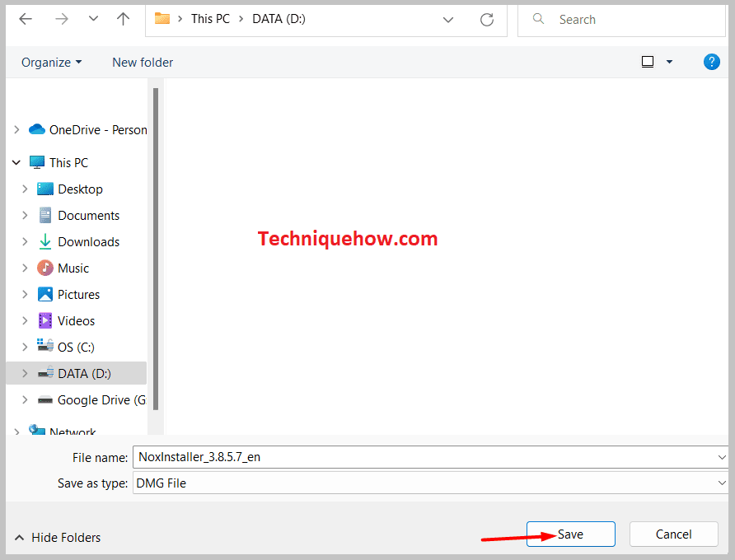Click the Desktop folder icon
The width and height of the screenshot is (735, 560).
pos(45,189)
